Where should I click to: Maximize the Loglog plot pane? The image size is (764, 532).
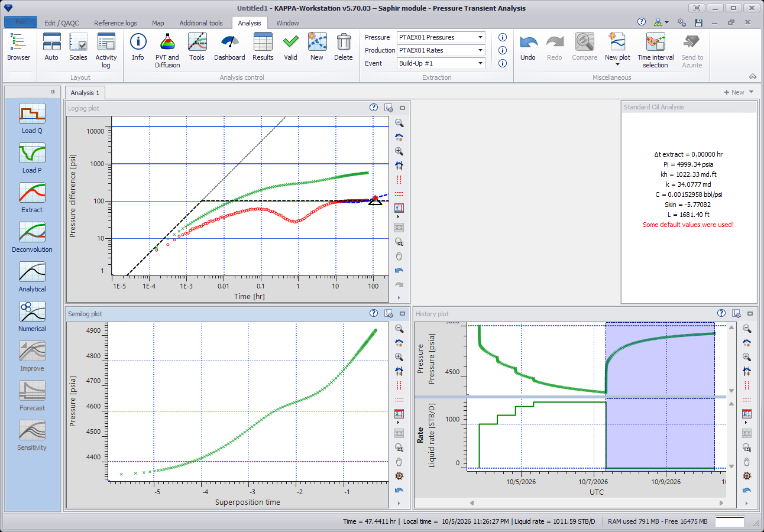pyautogui.click(x=402, y=108)
